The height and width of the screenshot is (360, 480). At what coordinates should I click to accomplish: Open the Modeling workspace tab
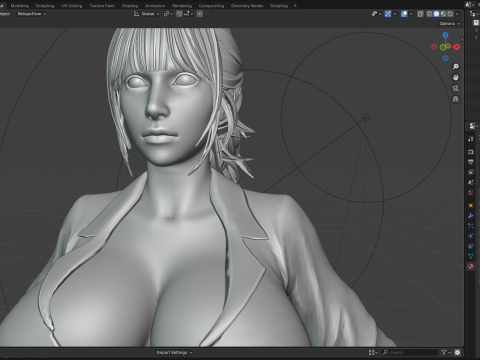(19, 6)
